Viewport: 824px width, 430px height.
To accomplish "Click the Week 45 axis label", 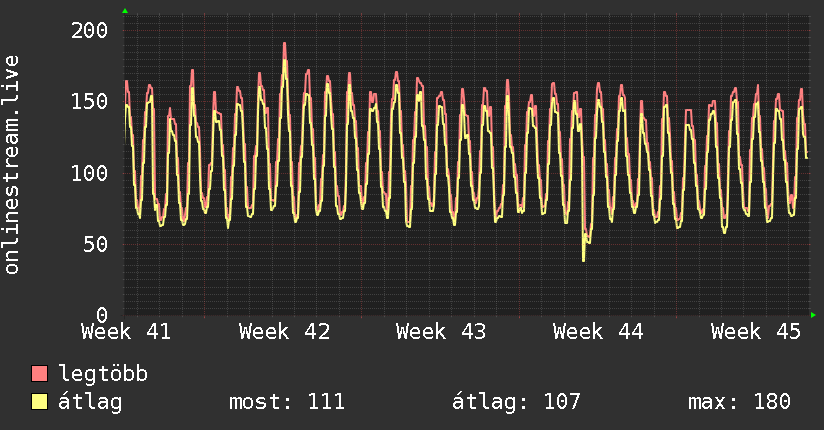I will [x=755, y=332].
